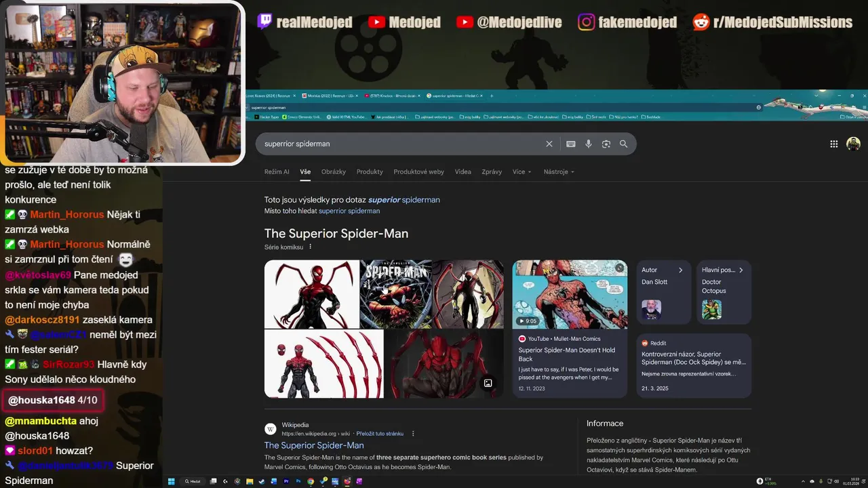
Task: Open three-dot options for Wikipedia result
Action: coord(413,434)
